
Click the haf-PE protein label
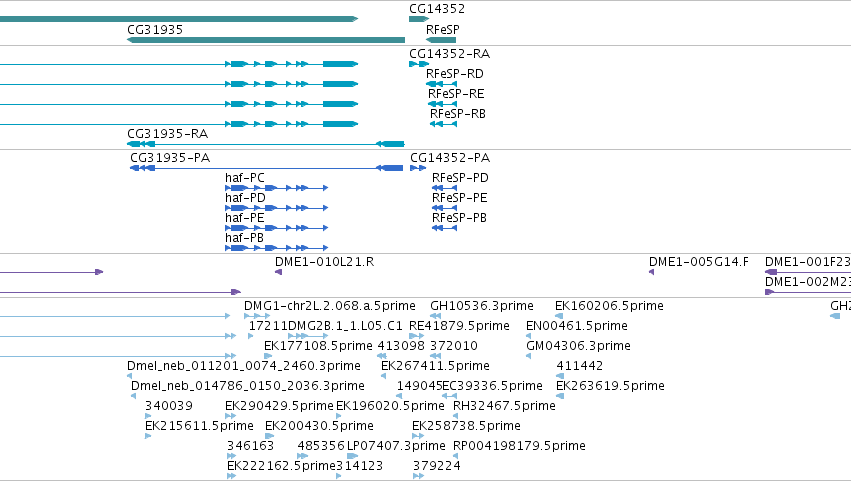point(245,218)
